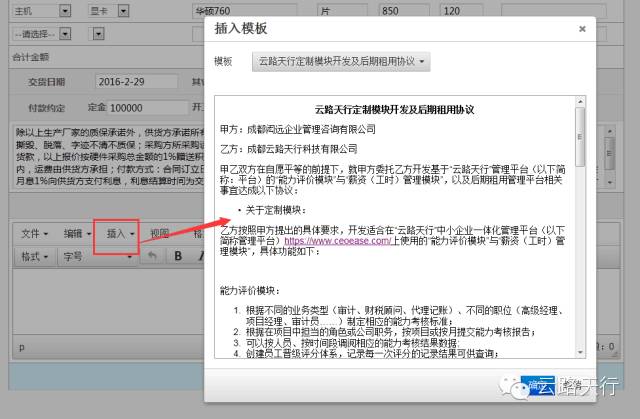The image size is (640, 419).
Task: Toggle bold with the B button
Action: point(178,256)
